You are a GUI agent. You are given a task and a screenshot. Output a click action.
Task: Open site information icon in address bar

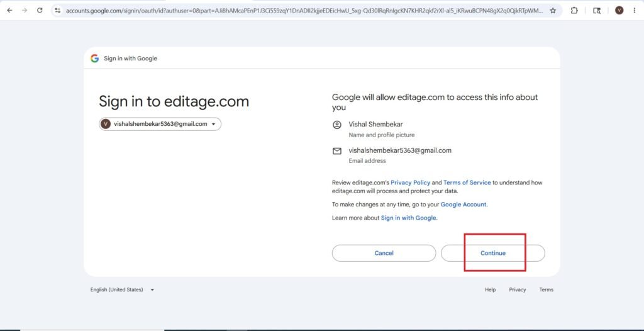pos(57,10)
